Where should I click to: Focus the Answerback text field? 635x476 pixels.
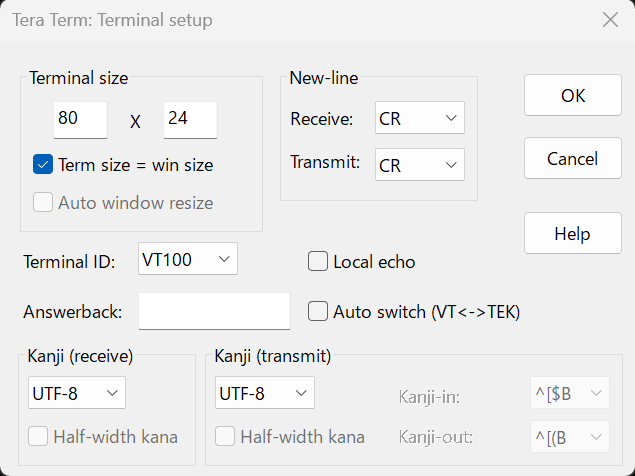pos(214,311)
